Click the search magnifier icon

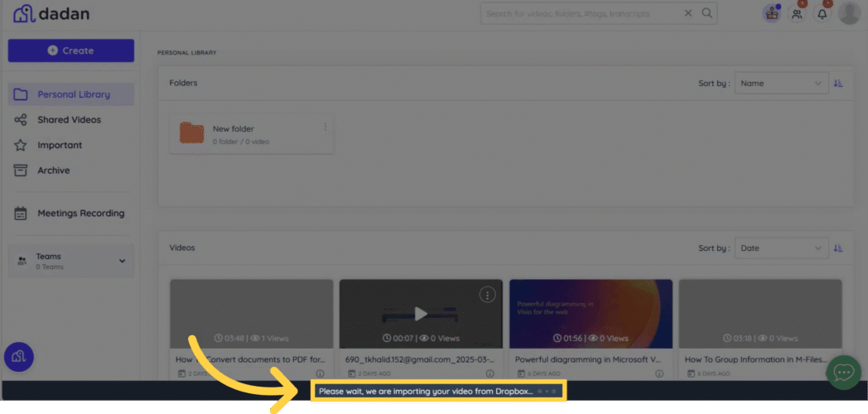(x=707, y=13)
